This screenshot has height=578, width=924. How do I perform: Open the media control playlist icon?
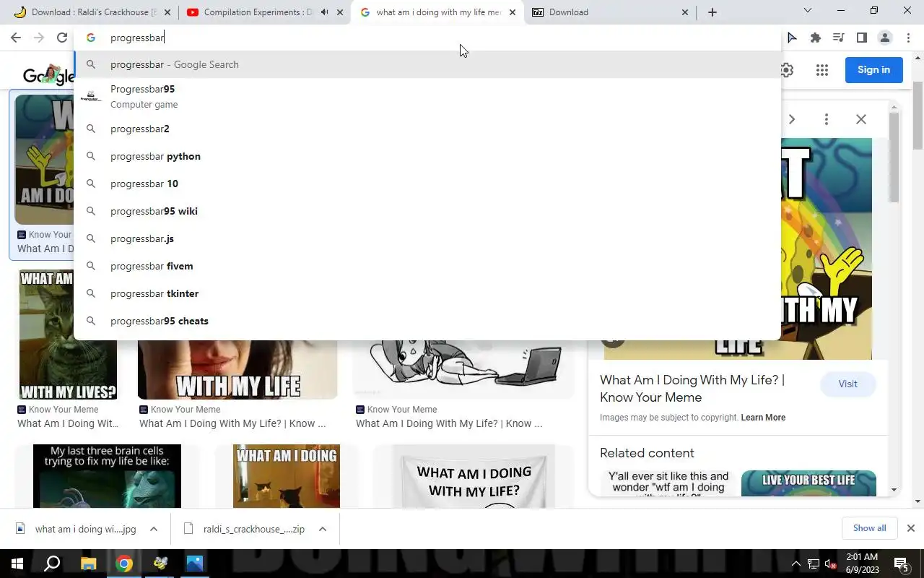coord(839,38)
